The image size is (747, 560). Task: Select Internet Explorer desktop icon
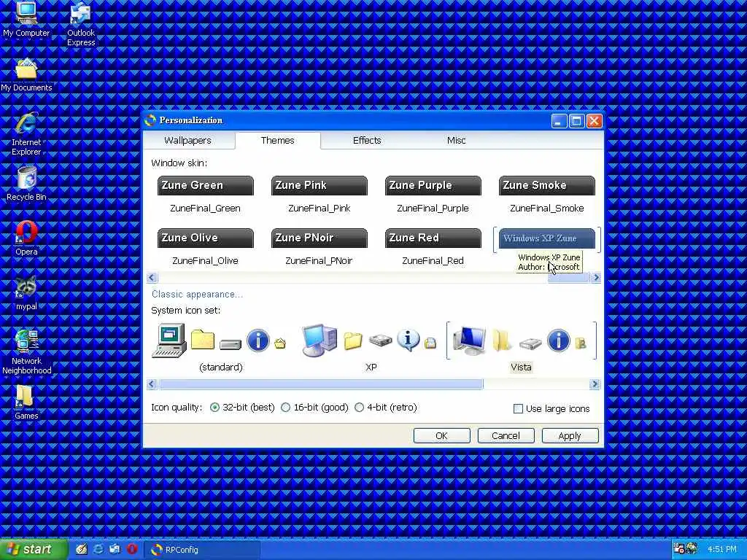[26, 134]
